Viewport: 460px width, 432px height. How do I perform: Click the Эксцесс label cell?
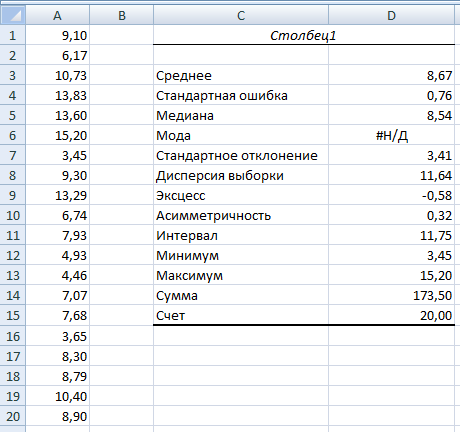pos(241,195)
